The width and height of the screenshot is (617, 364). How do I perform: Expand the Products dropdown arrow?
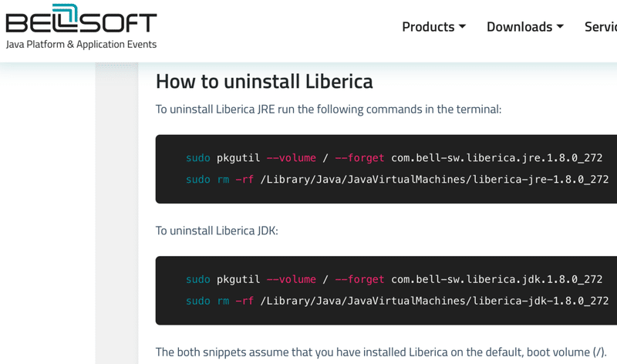click(x=462, y=26)
